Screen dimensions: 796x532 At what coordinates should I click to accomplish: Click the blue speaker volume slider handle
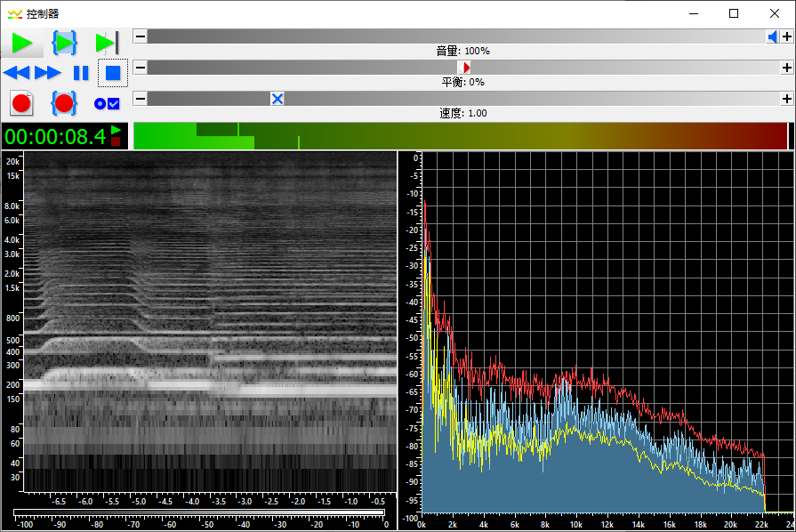click(x=772, y=36)
